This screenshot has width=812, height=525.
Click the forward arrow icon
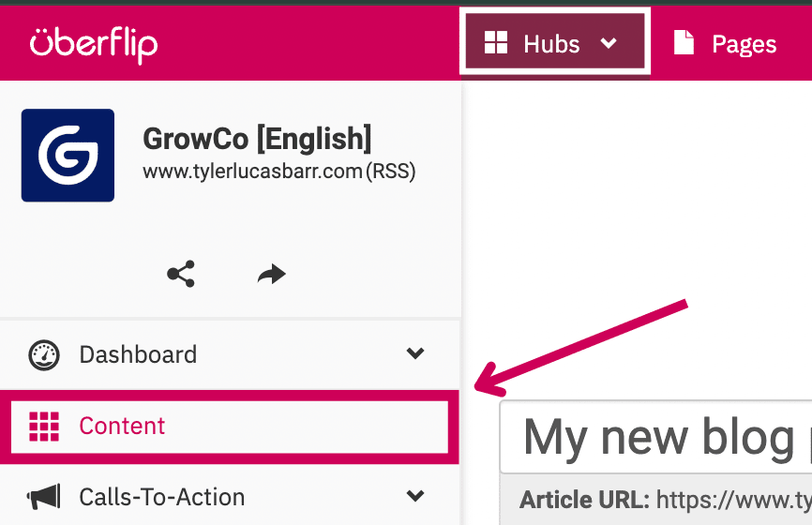pos(271,274)
